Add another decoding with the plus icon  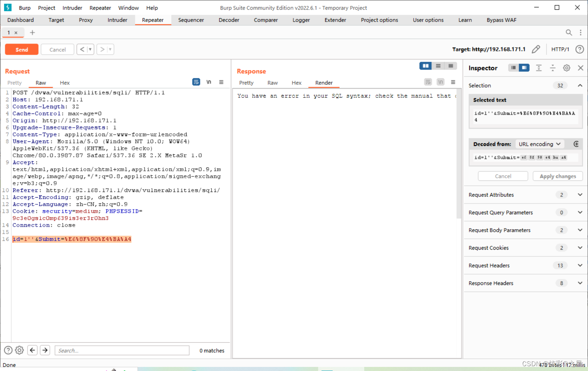click(x=576, y=144)
